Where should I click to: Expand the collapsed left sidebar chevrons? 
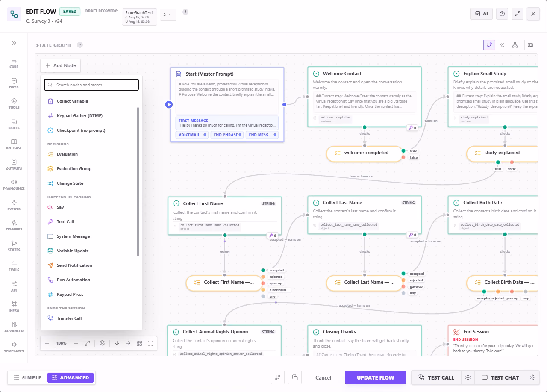pyautogui.click(x=14, y=43)
